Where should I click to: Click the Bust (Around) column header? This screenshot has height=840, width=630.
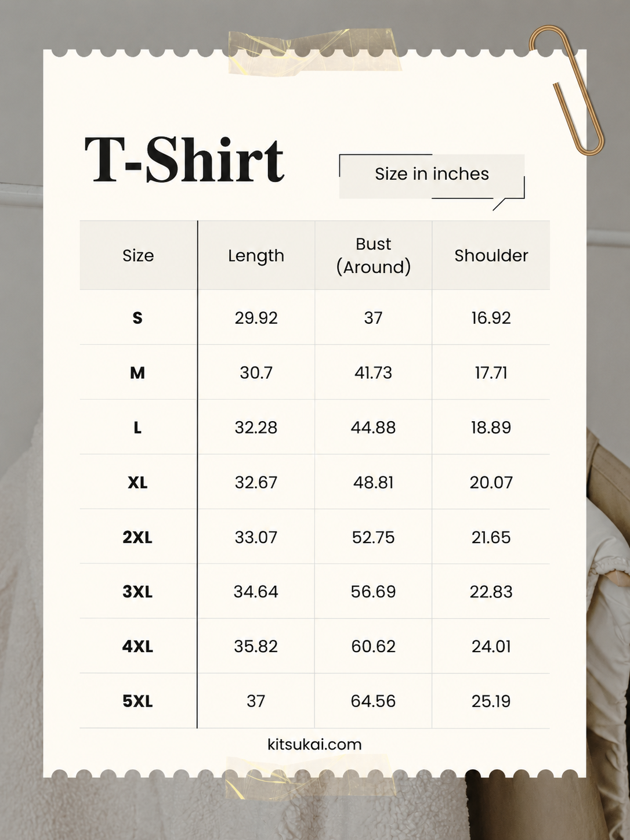374,255
